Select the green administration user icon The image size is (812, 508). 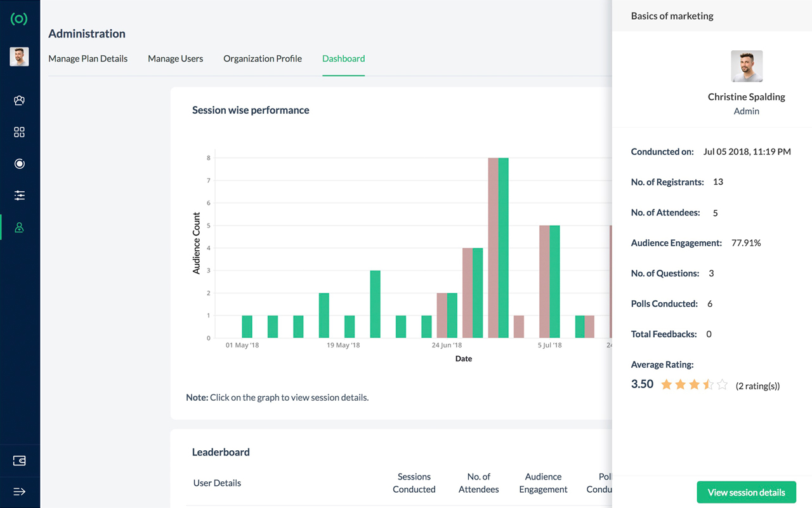coord(19,227)
